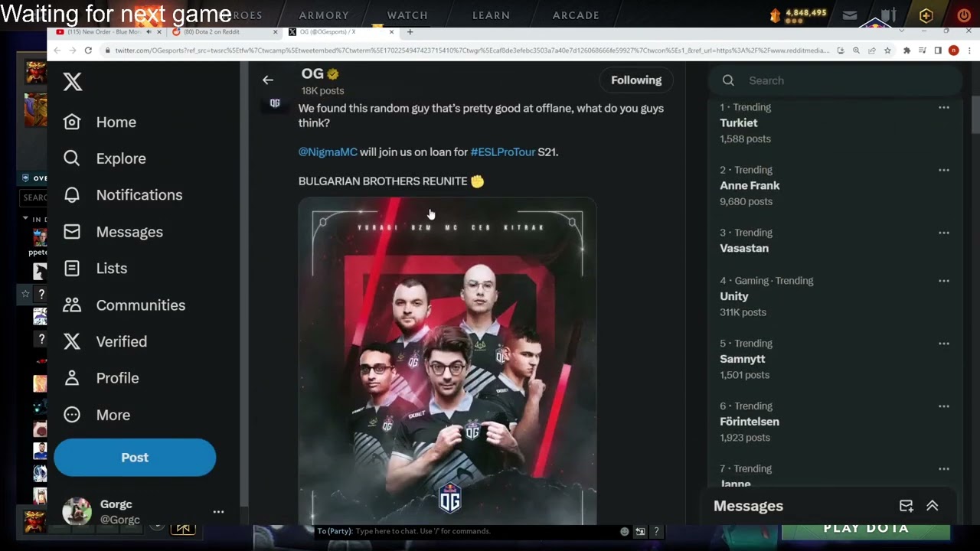Open the Explore page
The width and height of the screenshot is (980, 551).
click(x=104, y=158)
